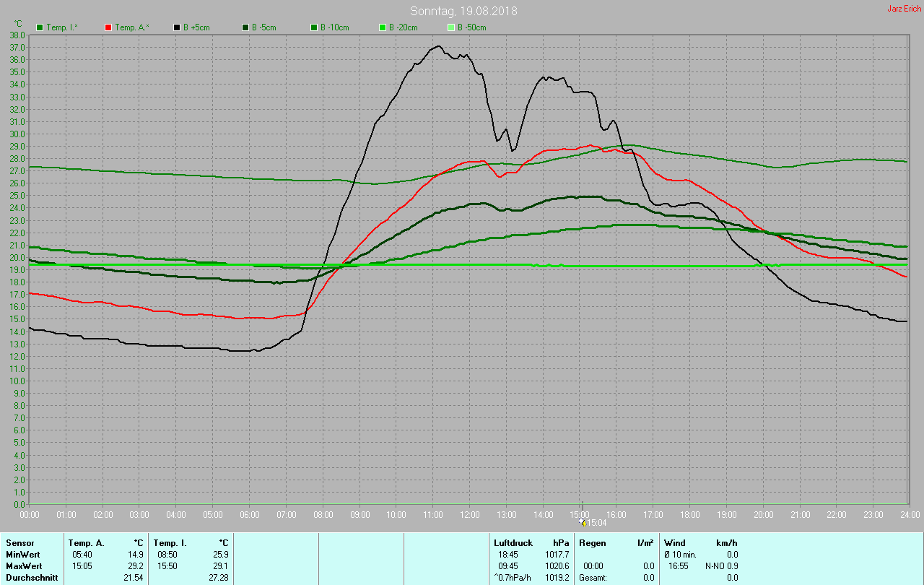Click the '°C' unit label above y-axis
Viewport: 924px width, 585px height.
pyautogui.click(x=19, y=24)
